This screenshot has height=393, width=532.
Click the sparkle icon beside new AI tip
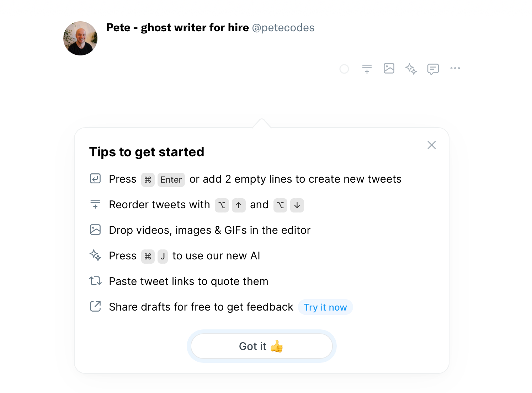point(95,255)
